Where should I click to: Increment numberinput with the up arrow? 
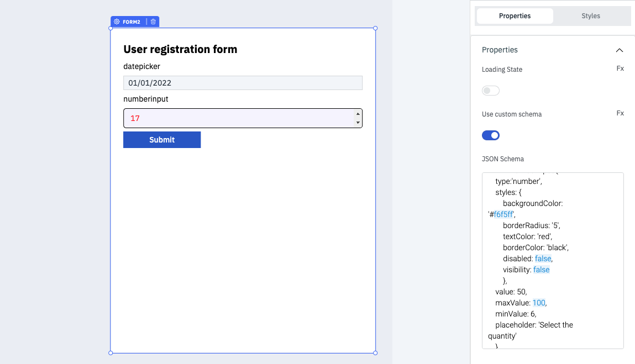(358, 114)
